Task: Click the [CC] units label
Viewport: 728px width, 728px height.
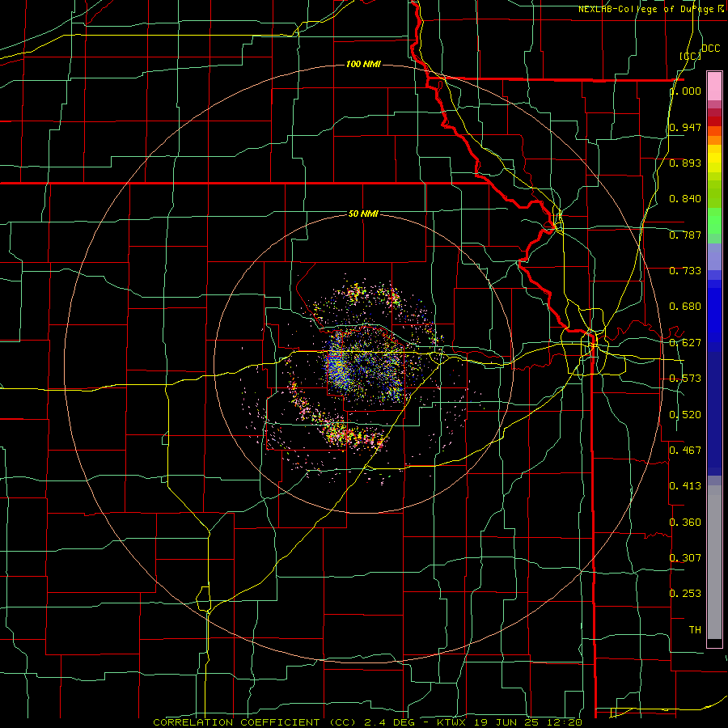Action: point(690,56)
